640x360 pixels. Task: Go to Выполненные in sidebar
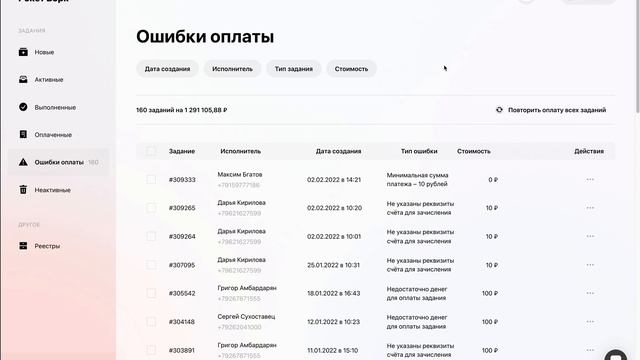coord(55,107)
